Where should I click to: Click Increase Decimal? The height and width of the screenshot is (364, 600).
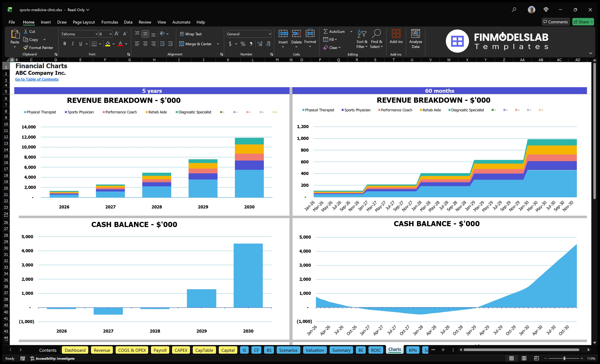click(259, 44)
